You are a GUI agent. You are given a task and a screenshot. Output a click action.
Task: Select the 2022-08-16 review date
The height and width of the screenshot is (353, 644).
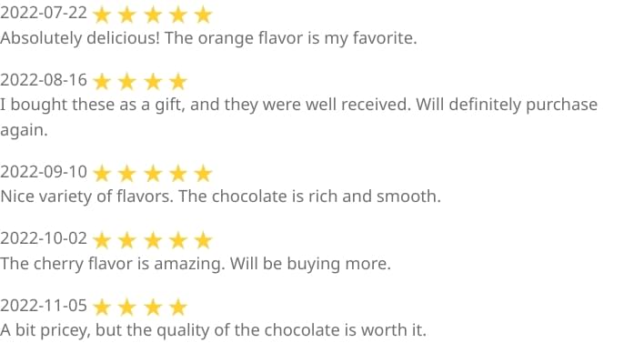pos(44,80)
